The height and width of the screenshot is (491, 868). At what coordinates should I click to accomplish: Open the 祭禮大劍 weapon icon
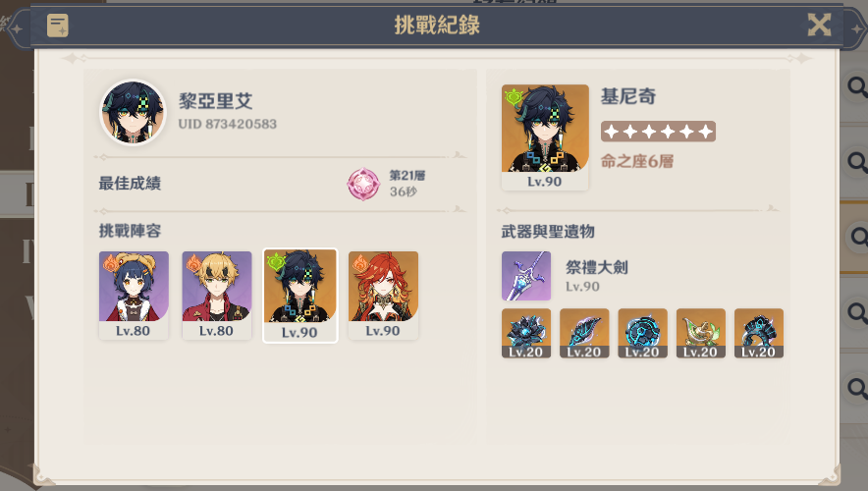tap(526, 276)
